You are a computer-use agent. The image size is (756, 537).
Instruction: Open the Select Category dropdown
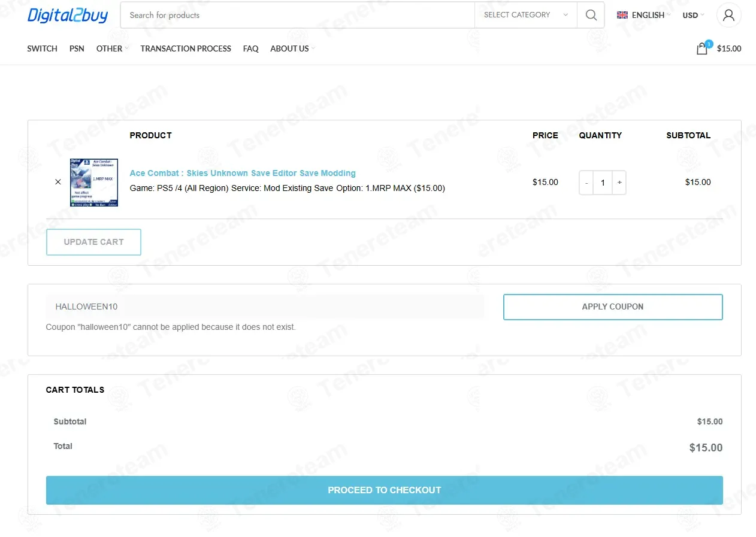(526, 15)
